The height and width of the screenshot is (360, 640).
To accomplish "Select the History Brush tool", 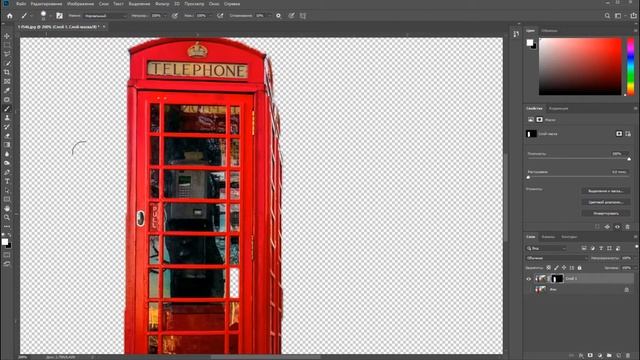I will tap(7, 127).
